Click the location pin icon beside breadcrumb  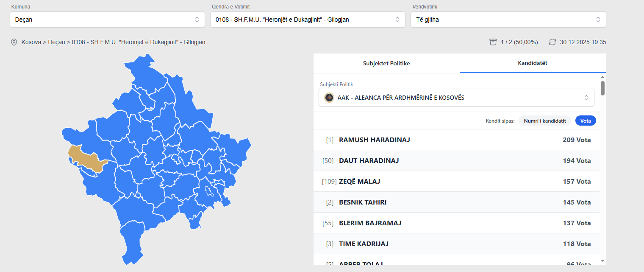[x=14, y=42]
